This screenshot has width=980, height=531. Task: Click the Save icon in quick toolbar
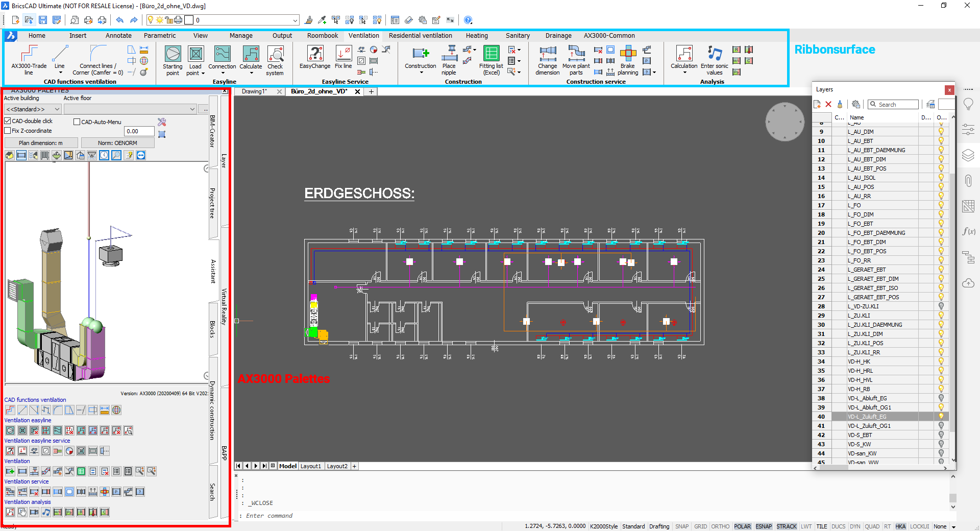pos(43,20)
